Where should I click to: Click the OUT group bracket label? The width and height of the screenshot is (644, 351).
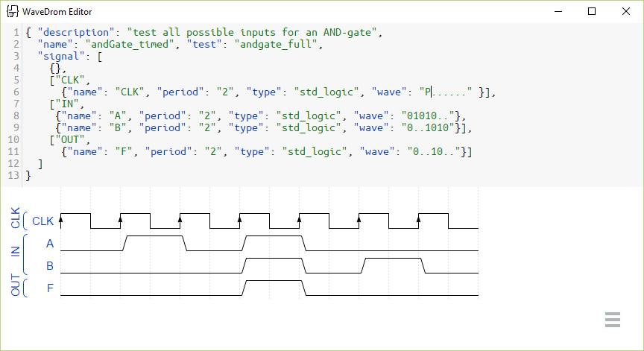click(x=15, y=285)
